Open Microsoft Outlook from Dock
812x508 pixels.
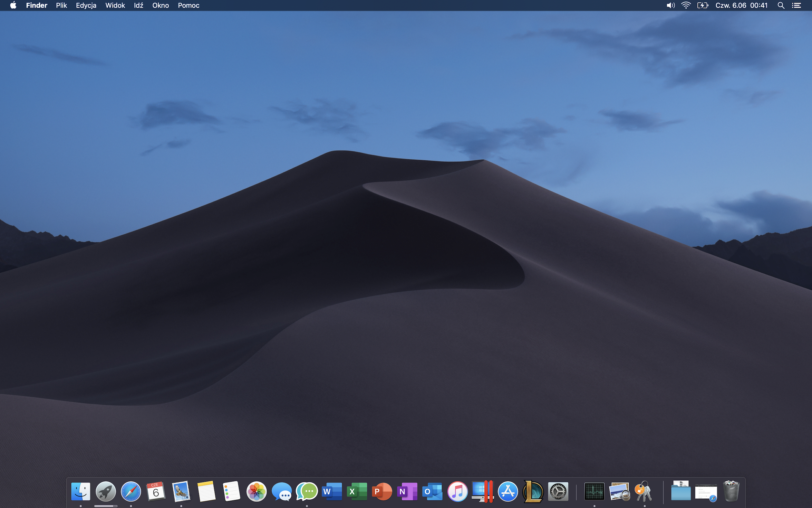click(x=432, y=491)
